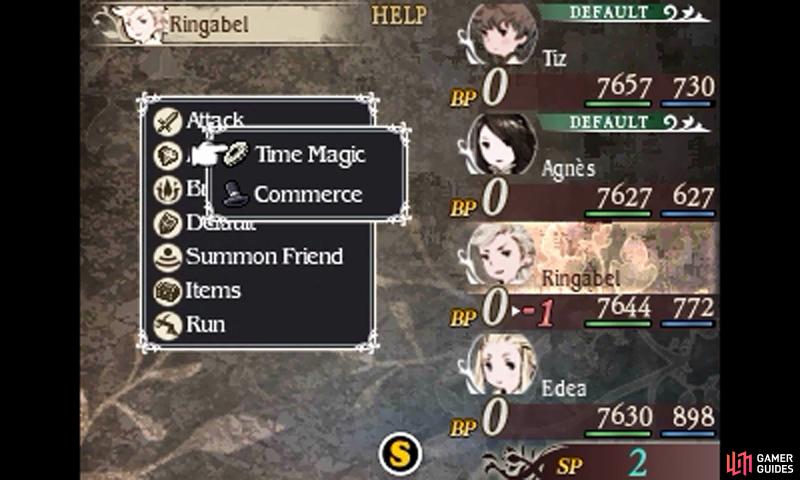The height and width of the screenshot is (480, 800).
Task: Click the SP counter at bottom
Action: pyautogui.click(x=601, y=463)
